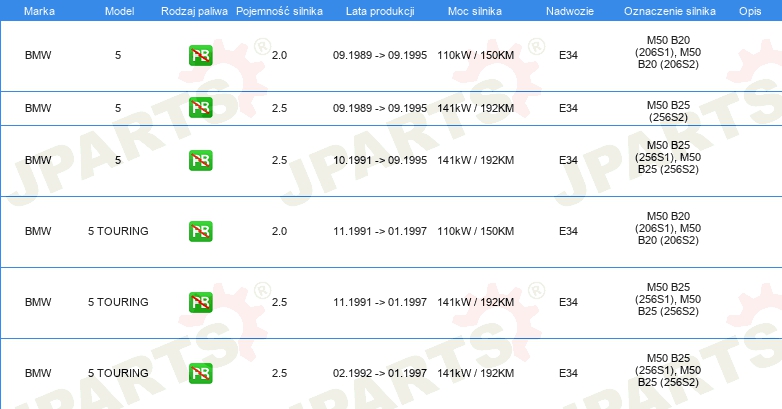Select the Oznaczenie silnika column header
This screenshot has height=409, width=782.
670,11
